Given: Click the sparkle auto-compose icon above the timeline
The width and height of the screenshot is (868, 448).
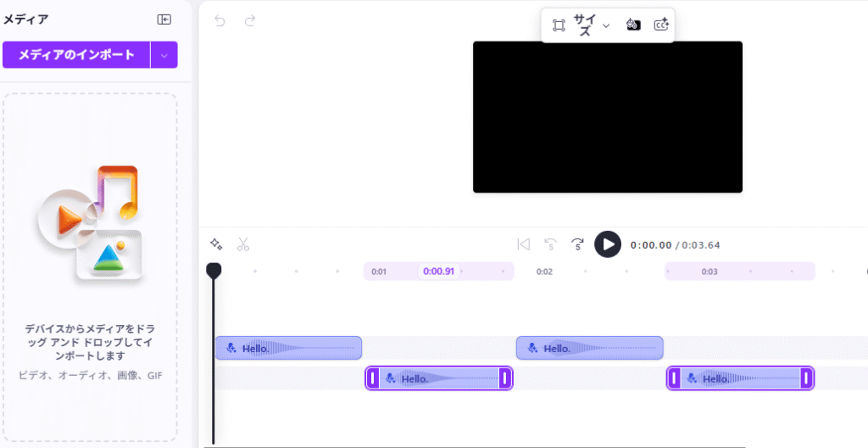Looking at the screenshot, I should point(216,244).
